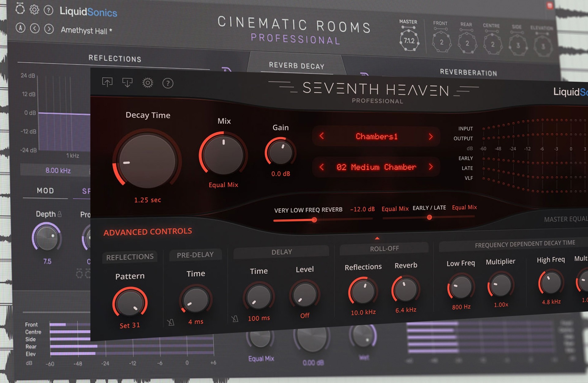Image resolution: width=588 pixels, height=383 pixels.
Task: Select the MOD tab in Cinematic Rooms
Action: [x=45, y=191]
